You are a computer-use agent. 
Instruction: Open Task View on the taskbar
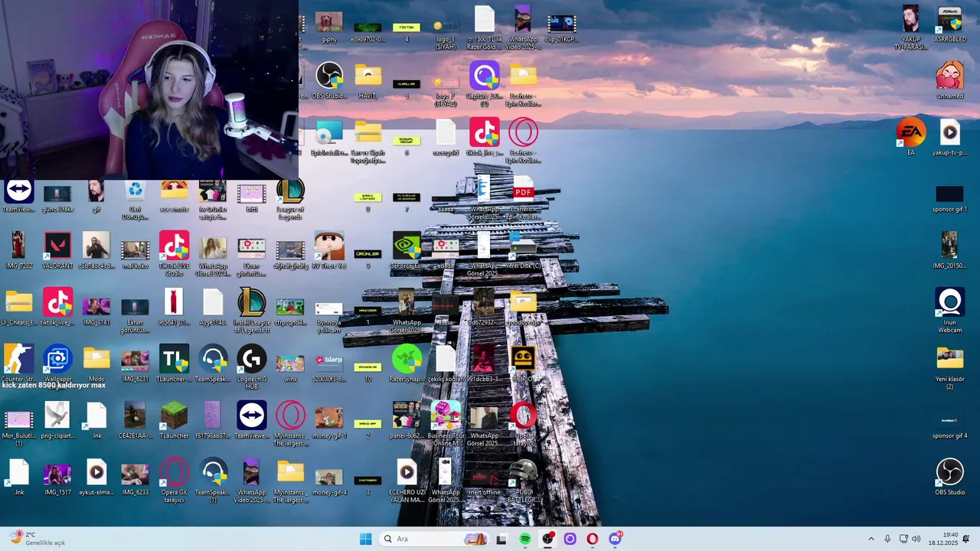[x=501, y=539]
